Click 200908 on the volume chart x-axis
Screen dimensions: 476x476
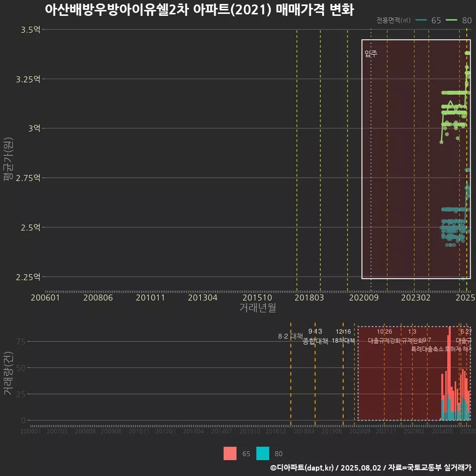click(111, 431)
